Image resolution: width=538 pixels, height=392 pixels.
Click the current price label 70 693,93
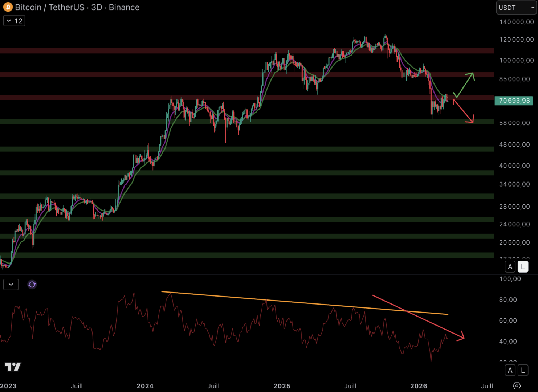pos(514,101)
